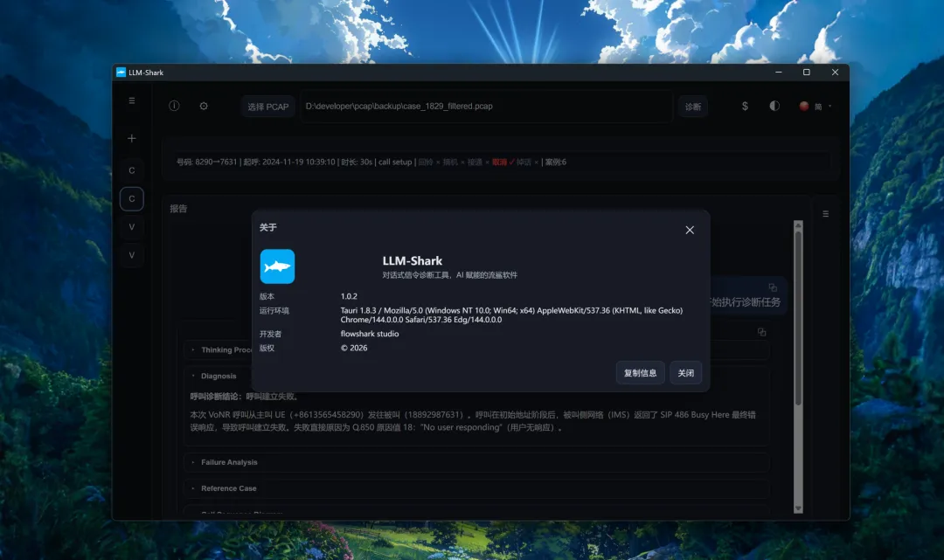Click the PCAP file path input field
The image size is (944, 560).
click(486, 106)
